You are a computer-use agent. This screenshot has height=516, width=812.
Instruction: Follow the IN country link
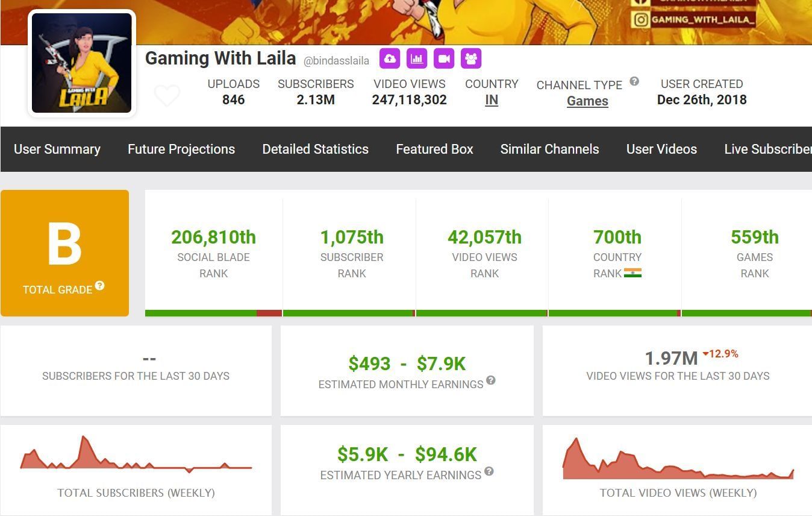point(492,100)
